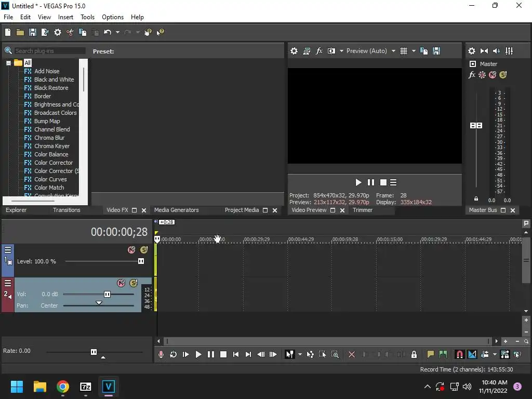The width and height of the screenshot is (532, 399).
Task: Click the Render As export icon
Action: [45, 32]
